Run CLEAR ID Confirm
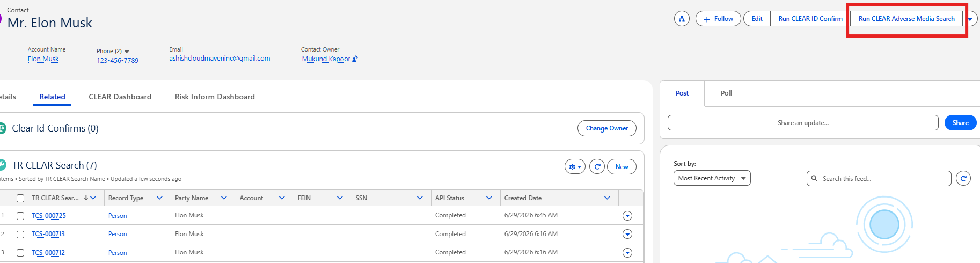Viewport: 980px width, 263px height. [810, 19]
